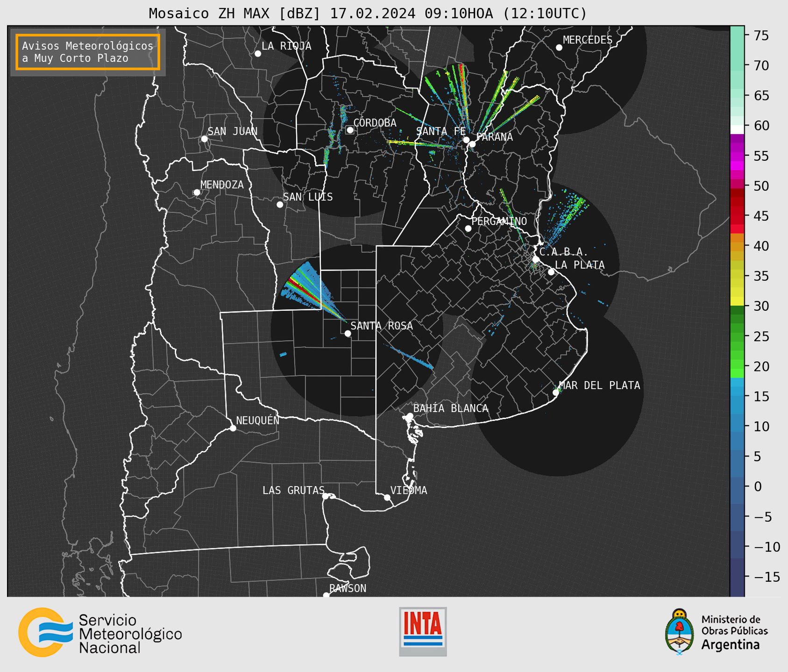
Task: Click the PERGAMINO city marker dot
Action: (468, 229)
